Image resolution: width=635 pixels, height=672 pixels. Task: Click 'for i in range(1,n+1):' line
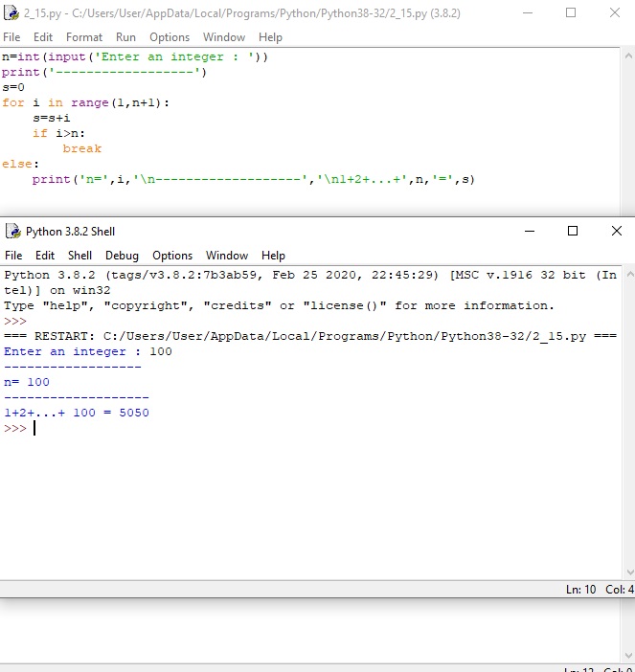point(86,102)
